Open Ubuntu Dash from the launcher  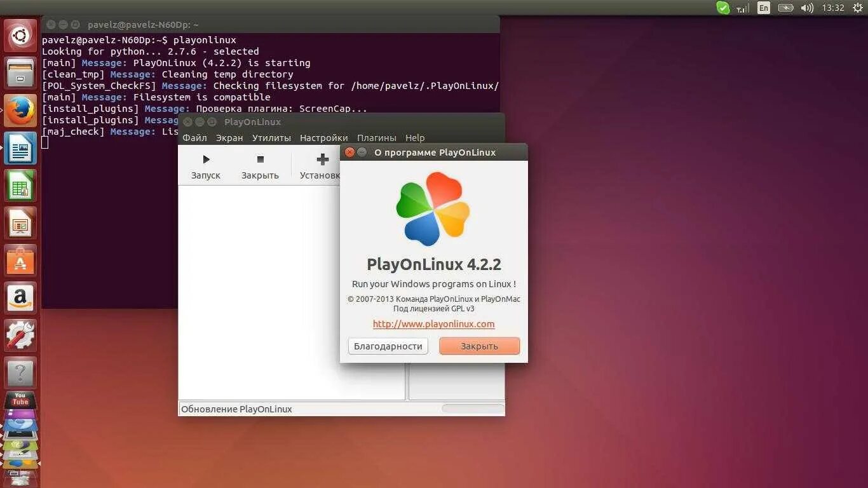[20, 36]
